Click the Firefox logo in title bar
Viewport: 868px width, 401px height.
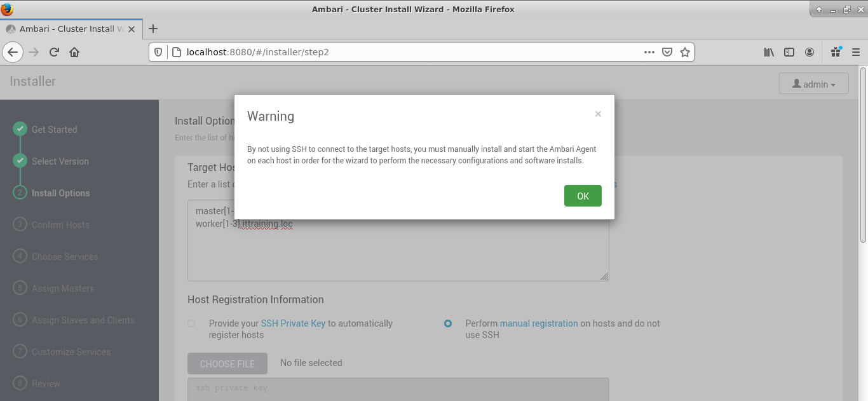pos(8,9)
